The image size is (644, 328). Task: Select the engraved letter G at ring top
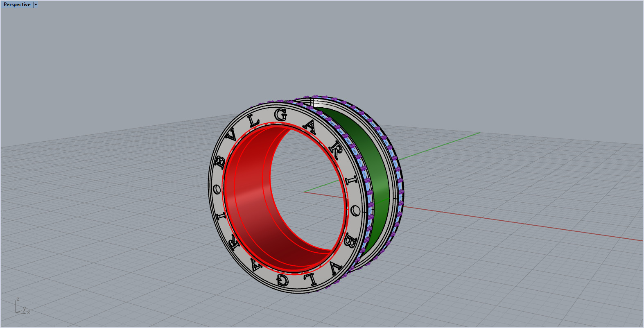[x=281, y=115]
